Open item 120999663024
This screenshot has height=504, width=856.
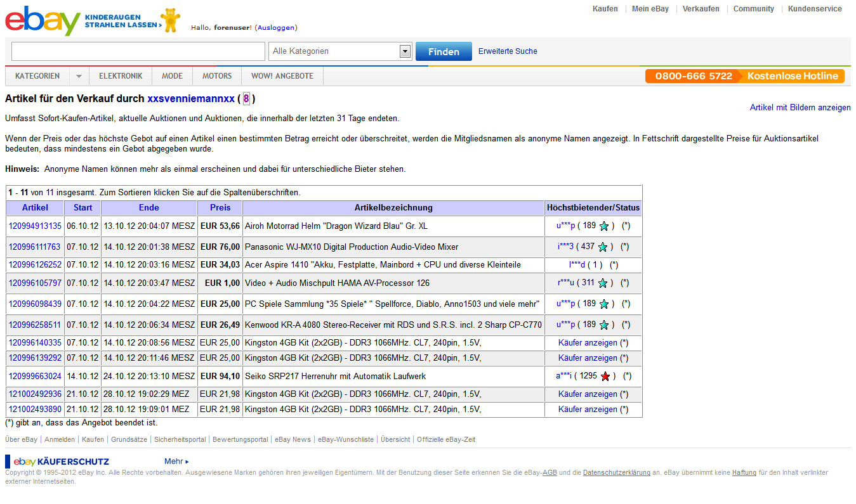(x=35, y=377)
